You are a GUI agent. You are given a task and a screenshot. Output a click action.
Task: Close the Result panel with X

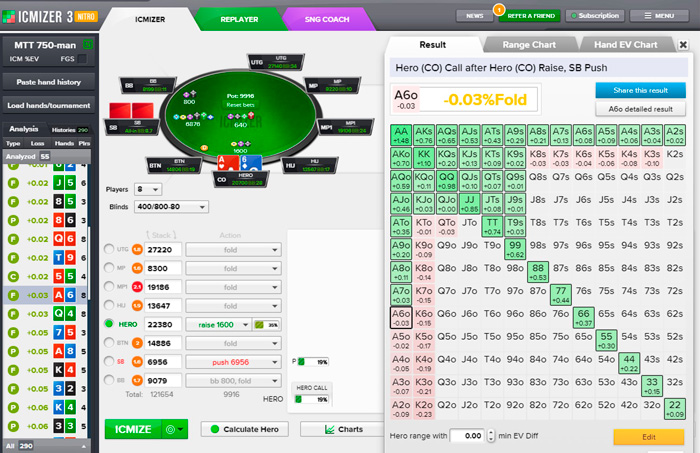click(683, 45)
